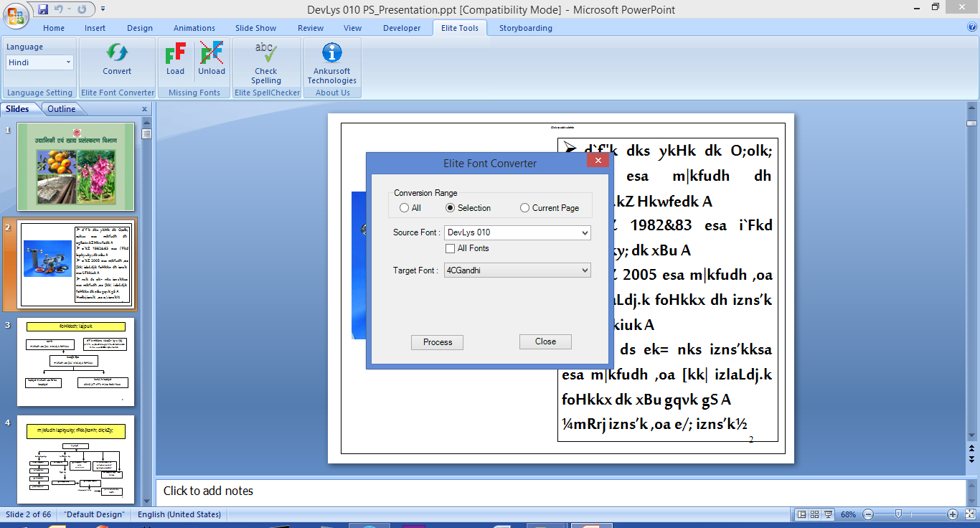Jump to next slide arrow in scrollbar
Viewport: 980px width, 528px height.
click(971, 458)
